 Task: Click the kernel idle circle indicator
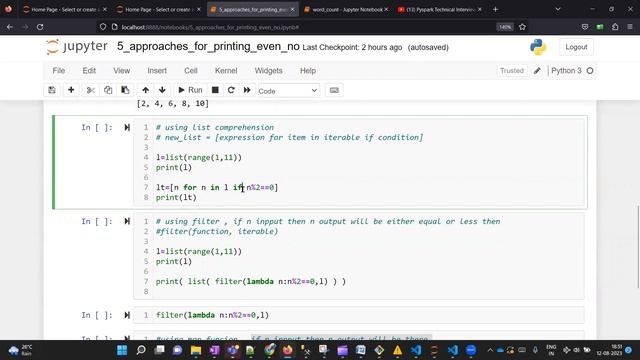tap(590, 71)
